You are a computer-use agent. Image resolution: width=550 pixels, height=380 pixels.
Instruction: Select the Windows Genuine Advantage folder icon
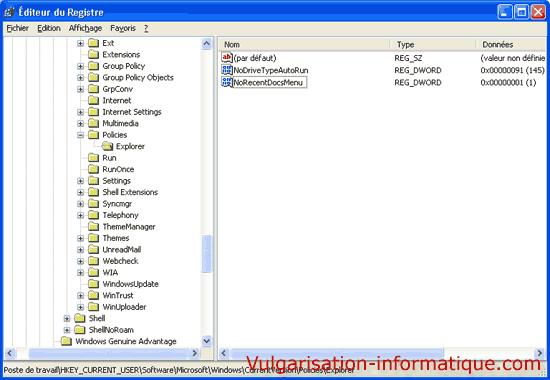[x=66, y=341]
